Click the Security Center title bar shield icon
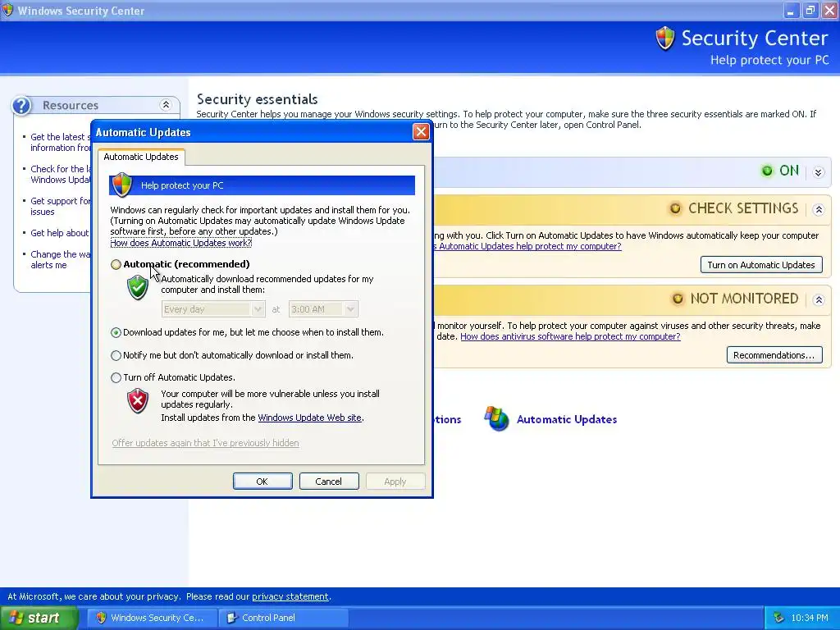Viewport: 840px width, 630px height. coord(7,10)
